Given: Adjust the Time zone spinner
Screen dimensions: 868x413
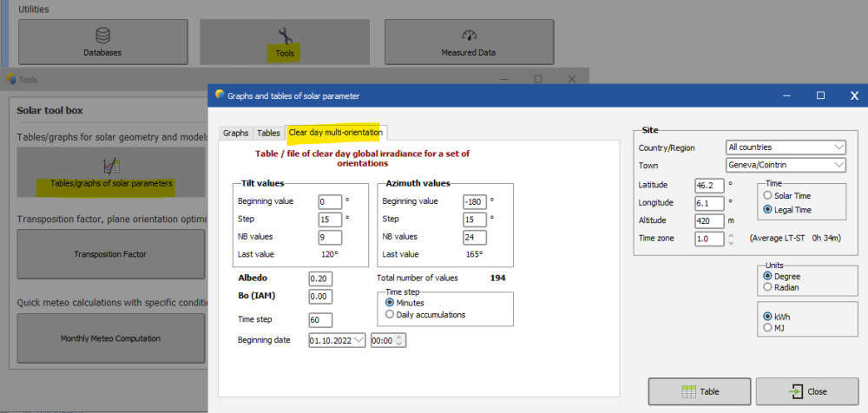Looking at the screenshot, I should click(730, 238).
